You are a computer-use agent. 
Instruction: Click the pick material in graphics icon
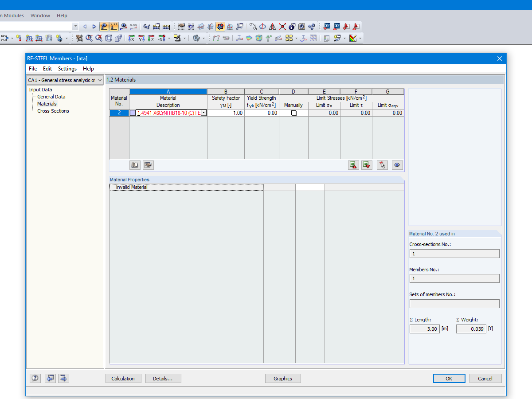click(382, 165)
